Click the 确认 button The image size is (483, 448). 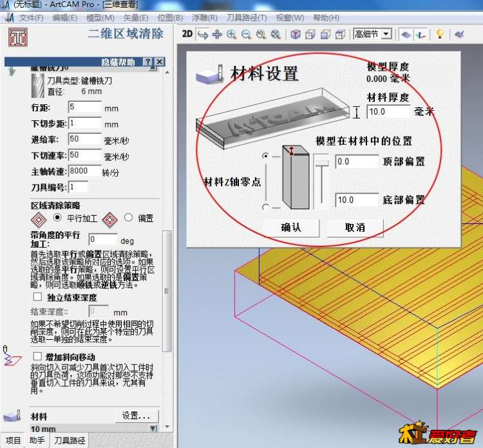pyautogui.click(x=291, y=228)
